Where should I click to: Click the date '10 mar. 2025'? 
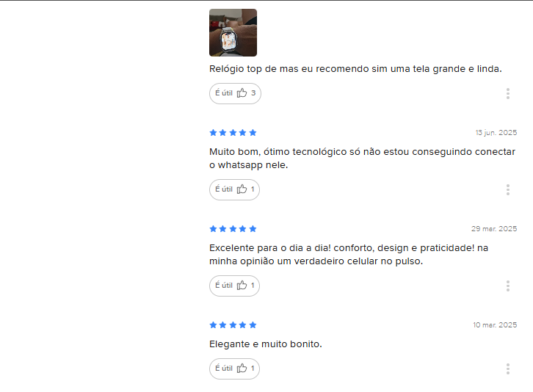pos(495,325)
